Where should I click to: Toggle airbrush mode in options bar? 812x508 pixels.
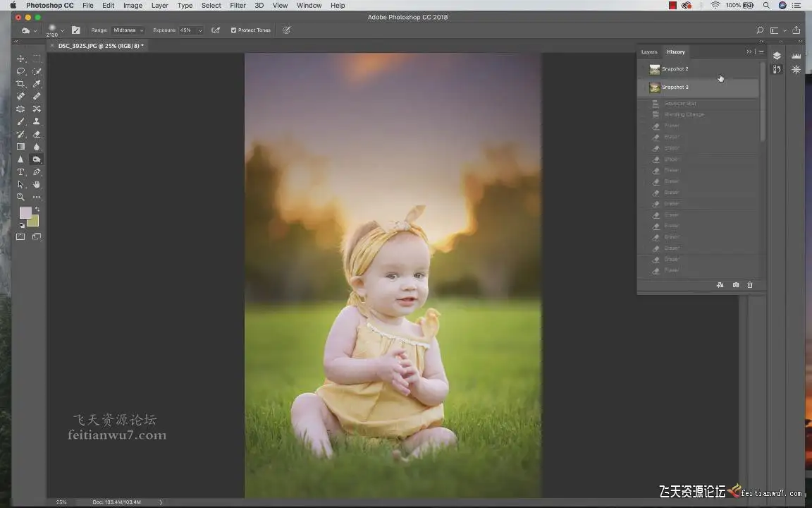[216, 30]
